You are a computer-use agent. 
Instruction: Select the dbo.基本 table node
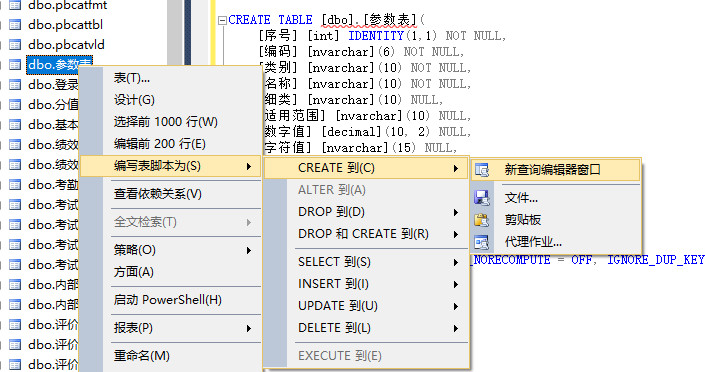point(53,125)
